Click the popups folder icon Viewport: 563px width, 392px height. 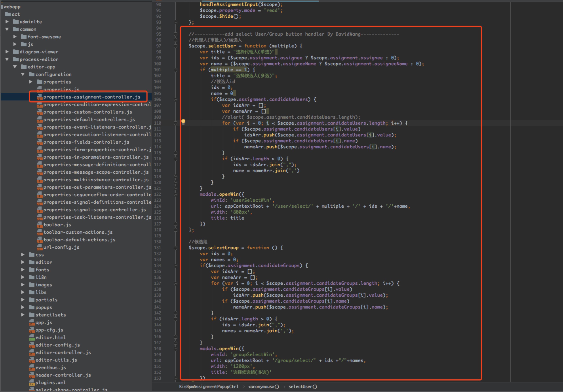coord(32,307)
